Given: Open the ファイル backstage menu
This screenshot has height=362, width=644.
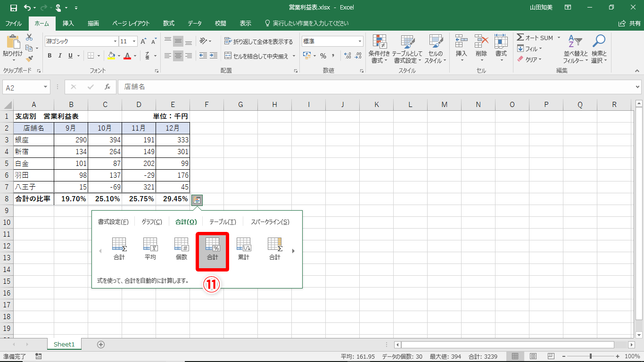Looking at the screenshot, I should click(x=13, y=23).
